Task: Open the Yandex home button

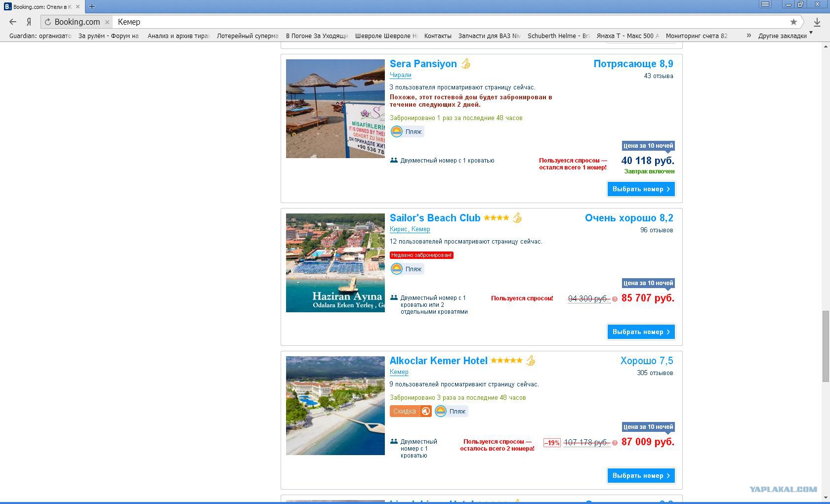Action: click(x=29, y=22)
